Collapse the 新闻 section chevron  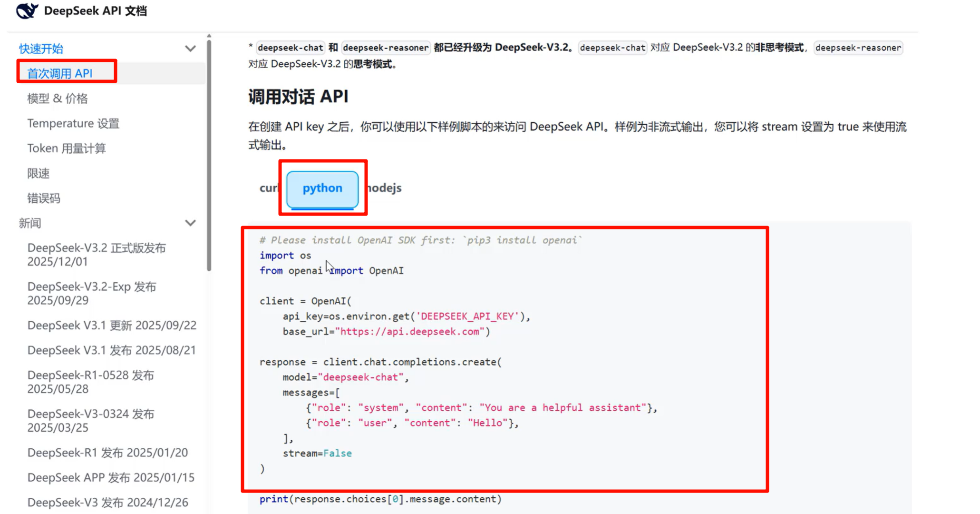coord(190,223)
